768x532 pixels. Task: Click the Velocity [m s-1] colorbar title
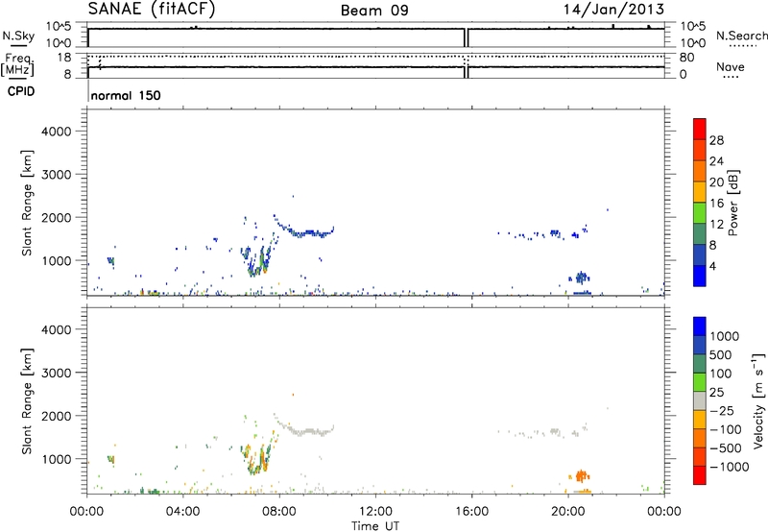click(758, 400)
